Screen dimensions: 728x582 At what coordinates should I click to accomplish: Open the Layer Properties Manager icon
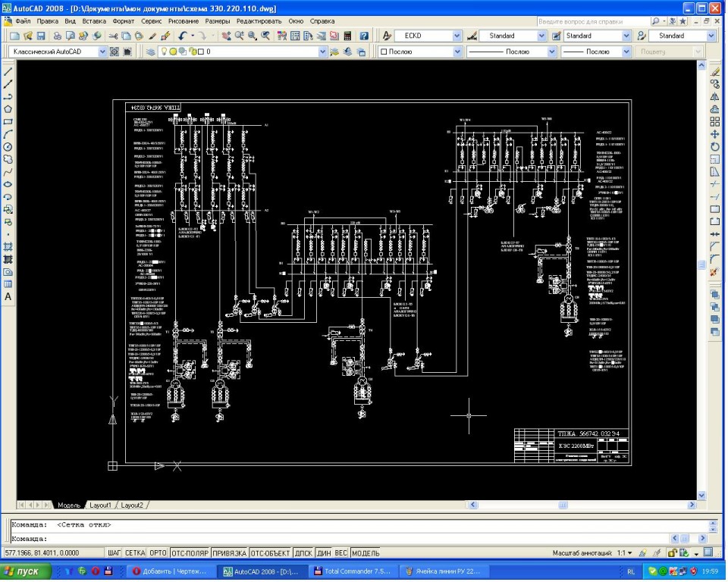click(150, 52)
